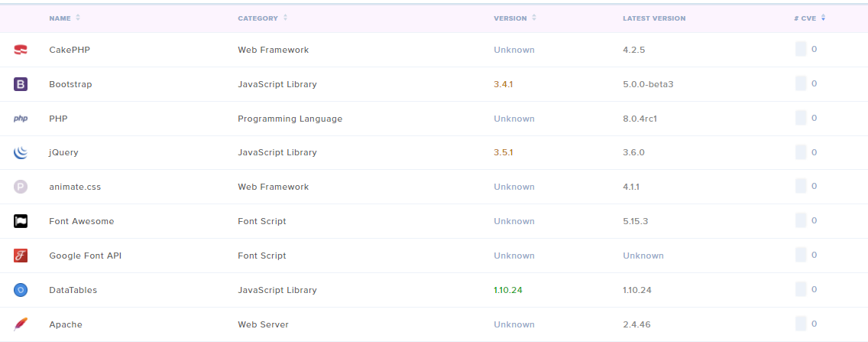868x342 pixels.
Task: Select the Apache row name
Action: (x=66, y=324)
